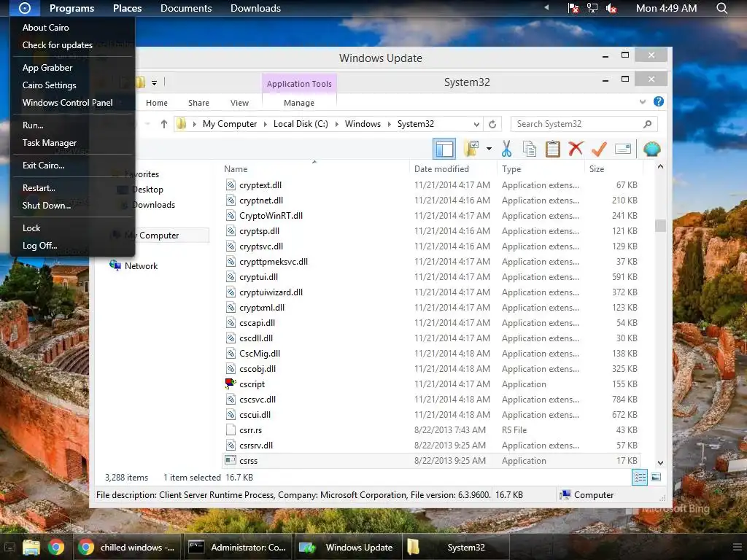747x560 pixels.
Task: Expand the ribbon with chevron arrow
Action: coord(643,101)
